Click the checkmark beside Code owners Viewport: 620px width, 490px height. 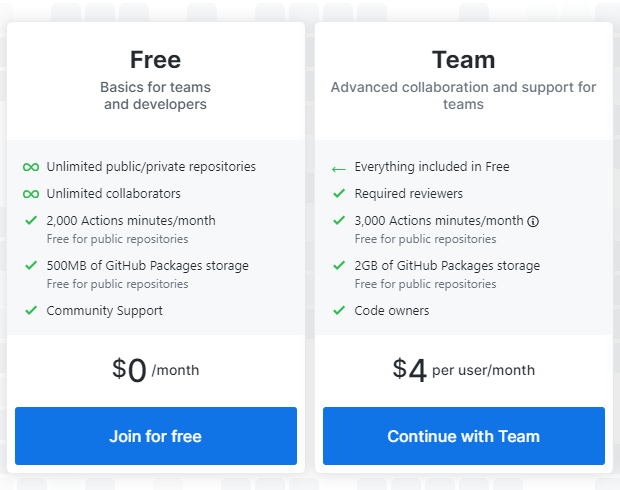click(x=339, y=311)
